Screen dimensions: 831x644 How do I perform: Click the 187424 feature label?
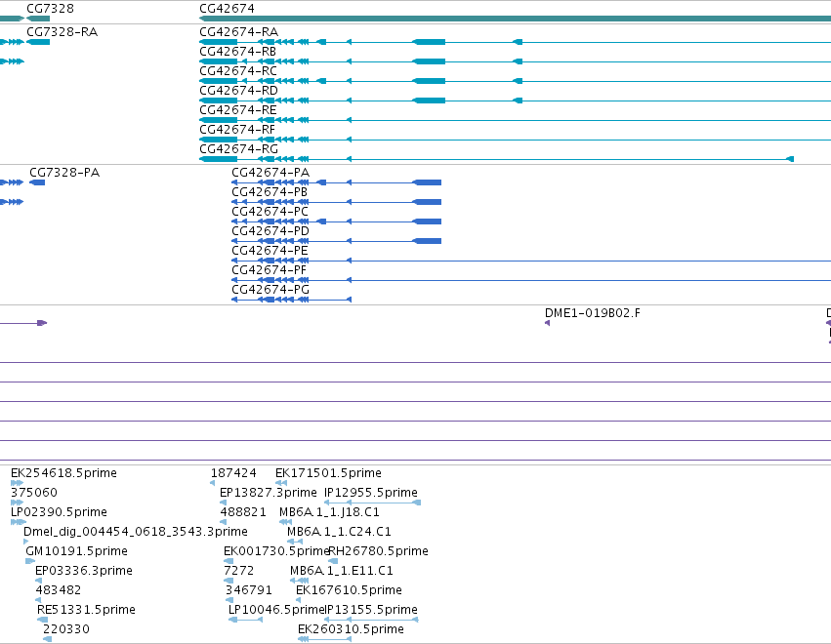pyautogui.click(x=233, y=473)
